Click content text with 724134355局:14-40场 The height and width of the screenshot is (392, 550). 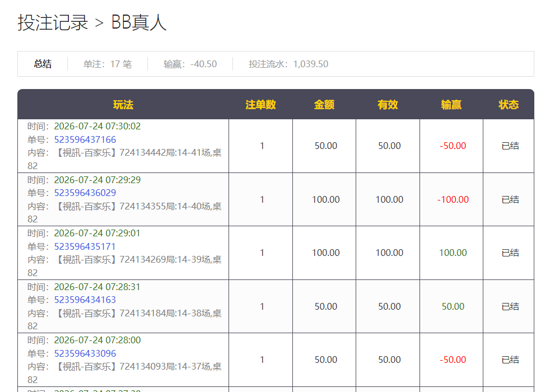tap(124, 212)
